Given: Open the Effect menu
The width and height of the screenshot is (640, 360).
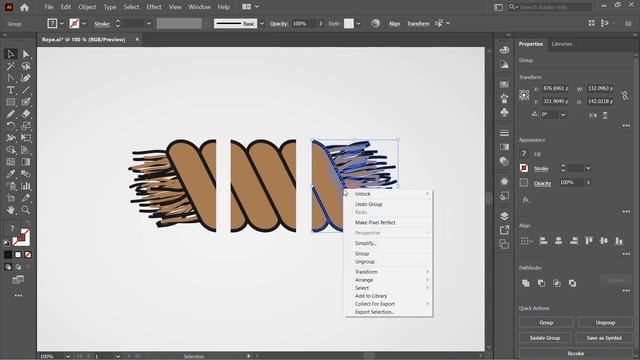Looking at the screenshot, I should 154,7.
